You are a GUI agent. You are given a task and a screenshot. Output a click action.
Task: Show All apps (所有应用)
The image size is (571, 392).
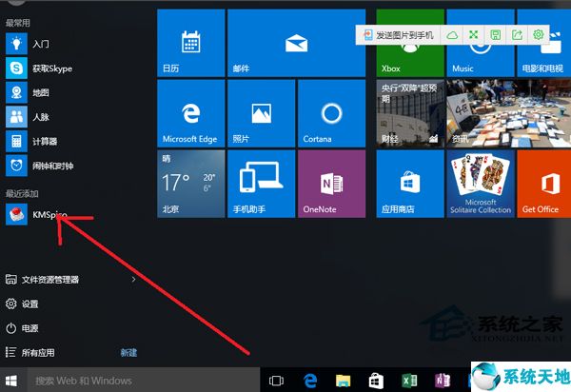(30, 352)
